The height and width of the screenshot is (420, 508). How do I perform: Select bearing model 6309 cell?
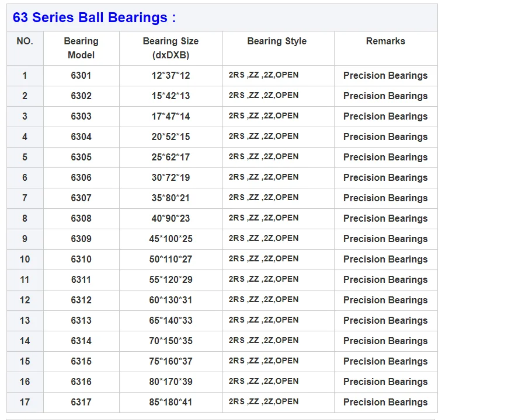click(x=81, y=239)
